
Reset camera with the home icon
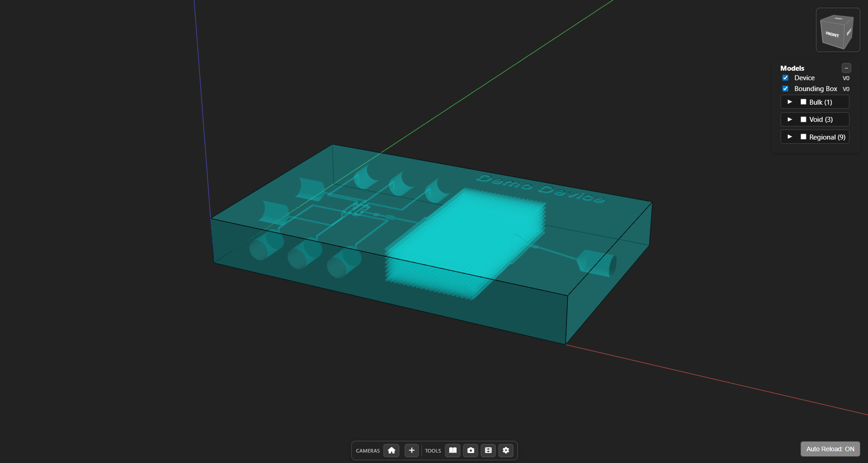click(x=391, y=450)
